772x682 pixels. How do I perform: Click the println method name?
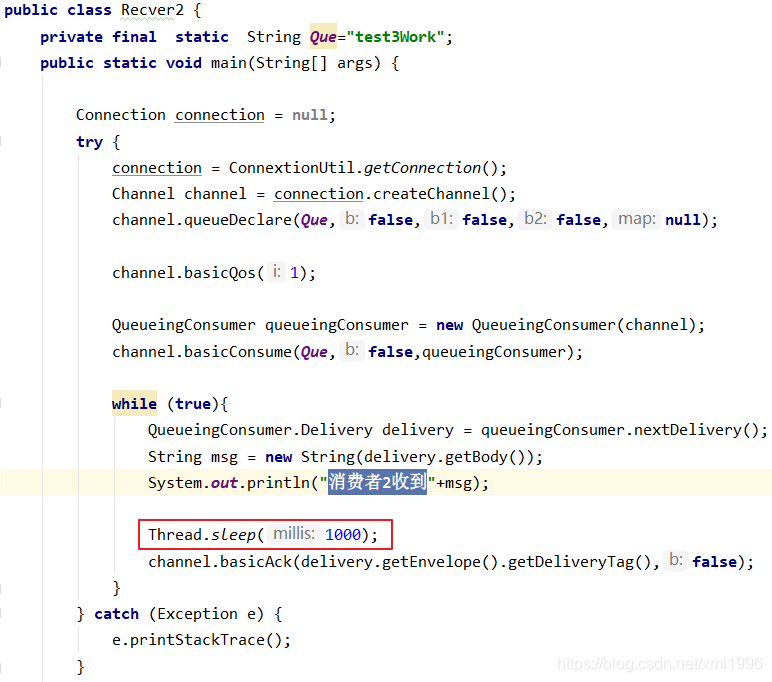tap(278, 483)
